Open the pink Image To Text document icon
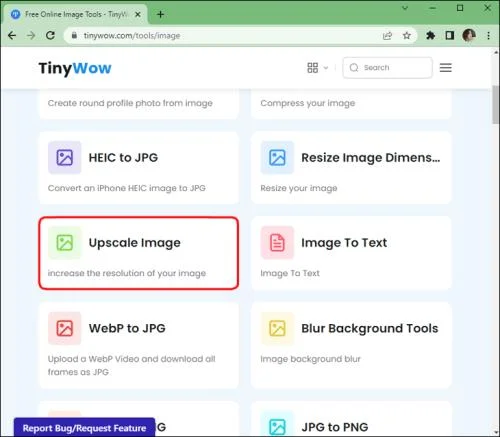 (277, 243)
